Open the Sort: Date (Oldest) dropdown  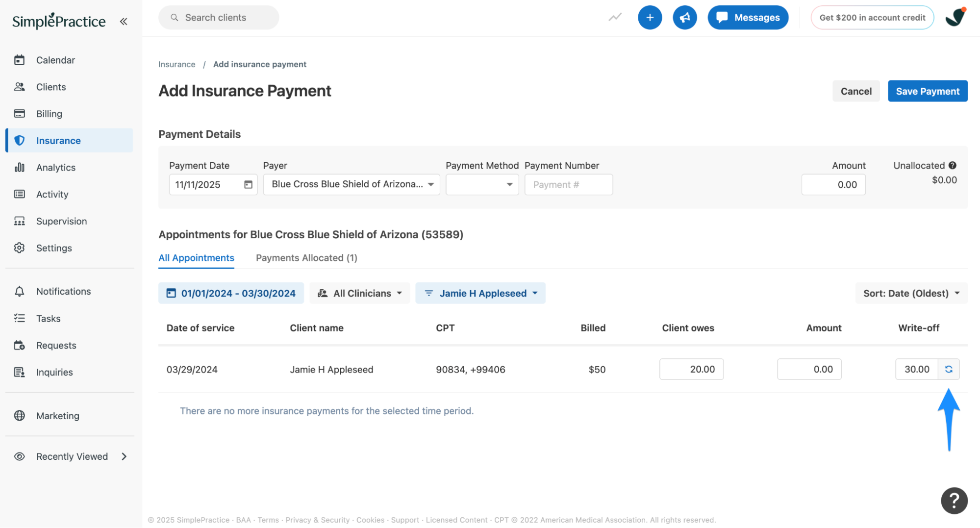[911, 293]
